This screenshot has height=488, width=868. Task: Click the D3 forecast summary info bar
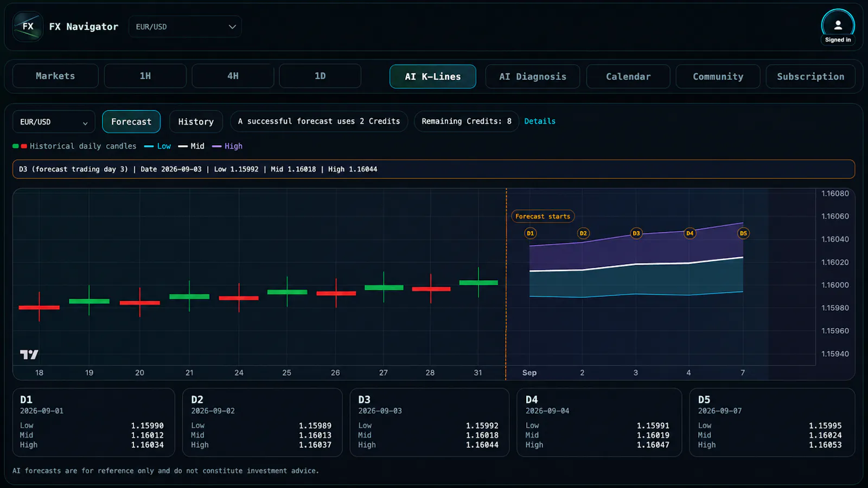pyautogui.click(x=433, y=169)
